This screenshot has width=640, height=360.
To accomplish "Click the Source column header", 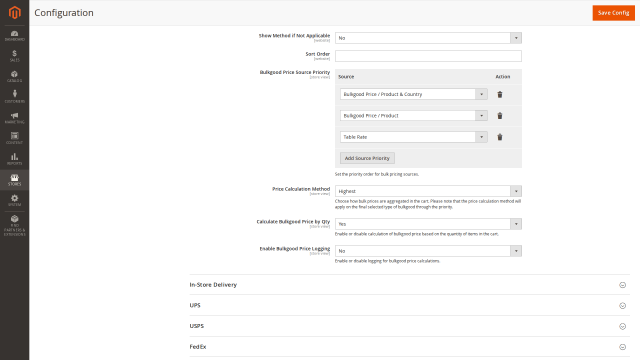I will click(x=346, y=77).
